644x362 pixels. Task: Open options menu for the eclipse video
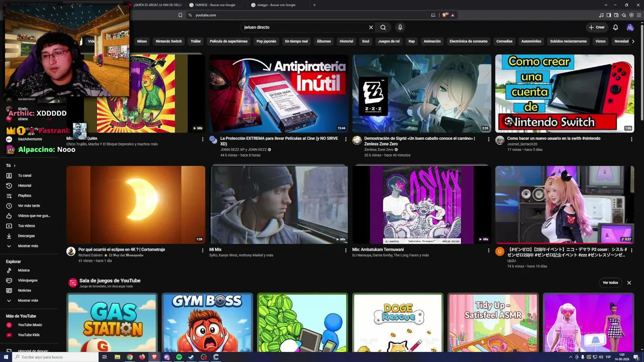[203, 250]
